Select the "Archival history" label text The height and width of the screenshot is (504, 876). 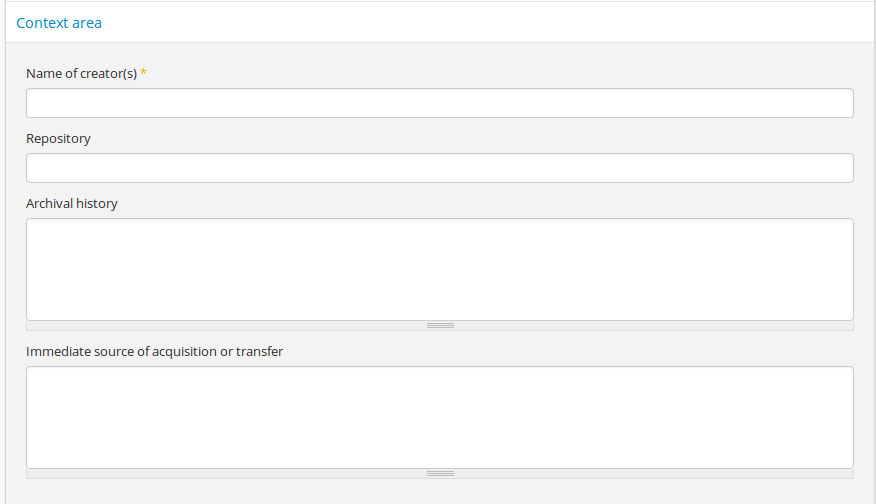(72, 204)
